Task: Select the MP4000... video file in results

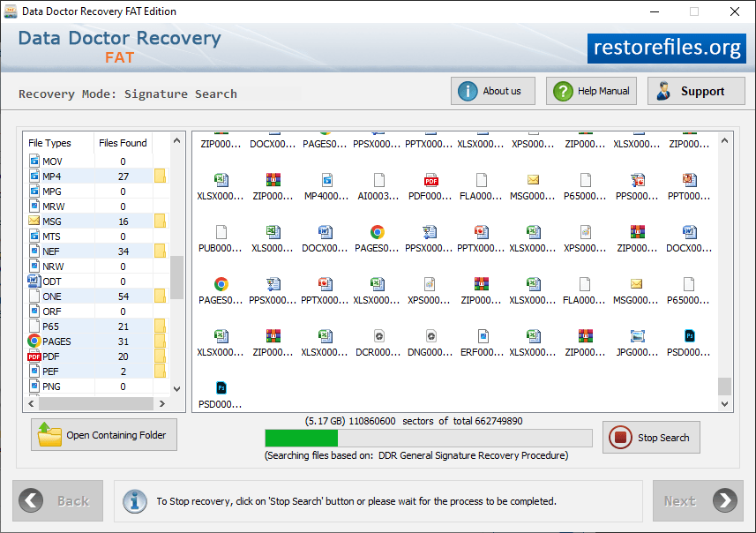Action: [x=326, y=187]
